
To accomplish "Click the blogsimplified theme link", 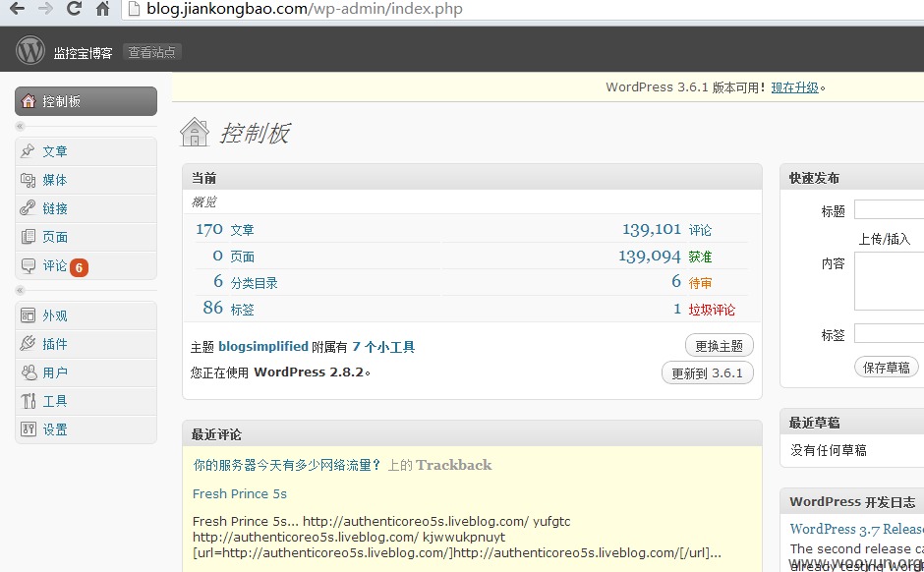I will point(263,346).
